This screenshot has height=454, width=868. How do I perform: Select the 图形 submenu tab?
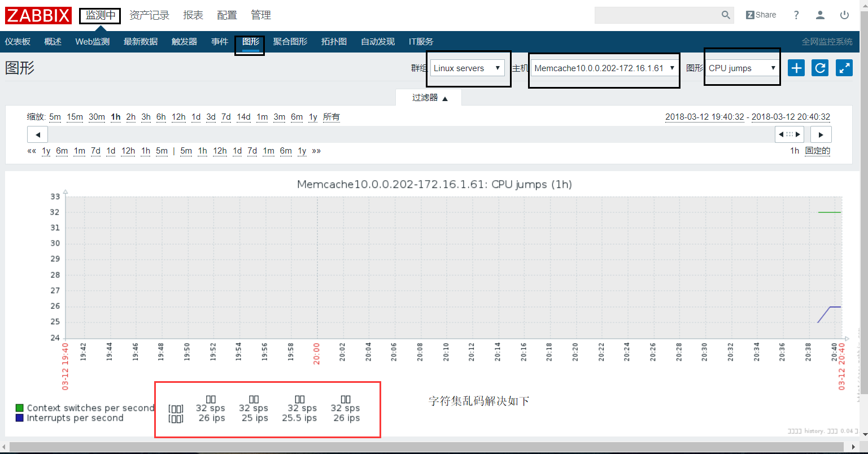251,42
